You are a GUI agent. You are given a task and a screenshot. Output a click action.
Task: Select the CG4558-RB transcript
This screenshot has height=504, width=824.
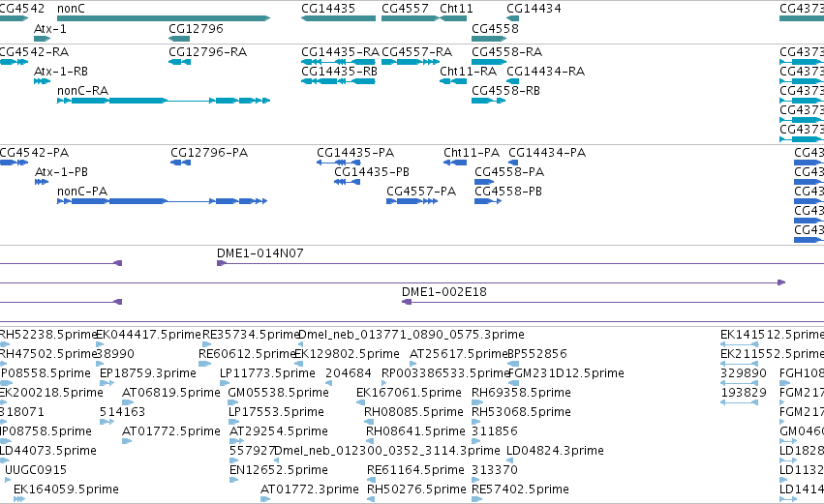[489, 101]
